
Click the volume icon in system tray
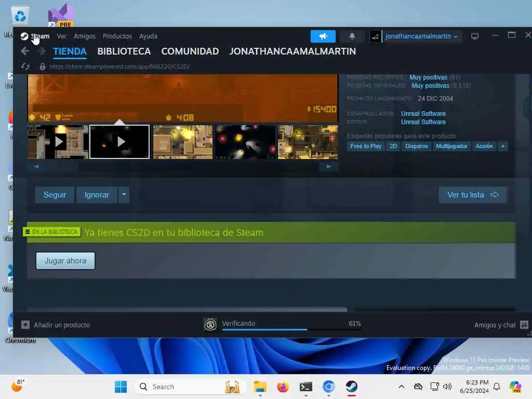(447, 387)
